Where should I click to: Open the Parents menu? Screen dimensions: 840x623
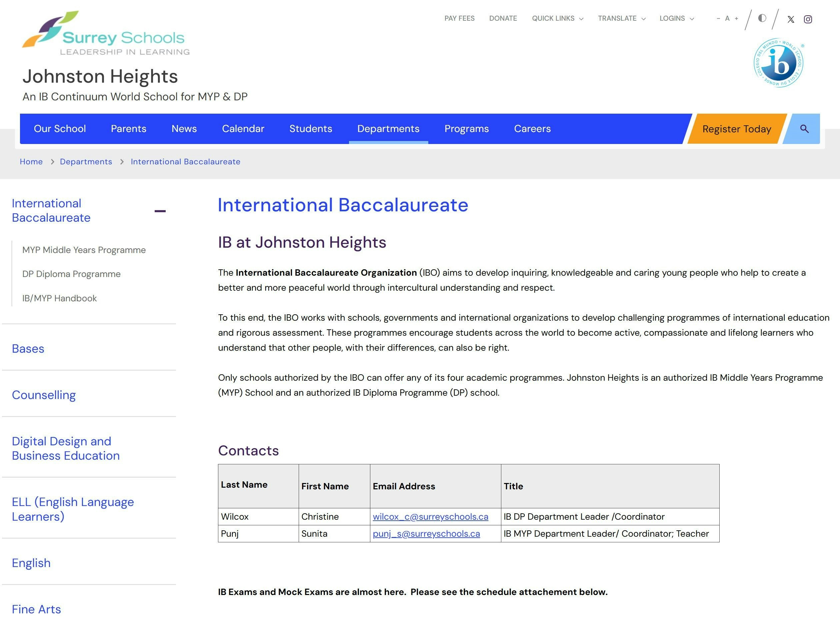pos(129,129)
